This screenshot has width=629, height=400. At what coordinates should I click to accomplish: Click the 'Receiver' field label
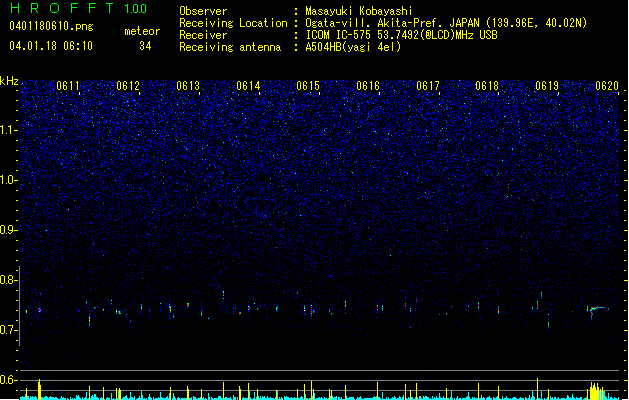click(203, 35)
